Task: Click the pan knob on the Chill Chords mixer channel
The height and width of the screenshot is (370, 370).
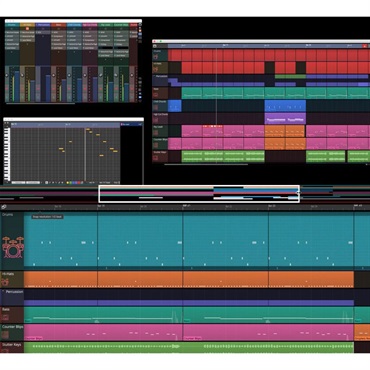Action: point(69,75)
